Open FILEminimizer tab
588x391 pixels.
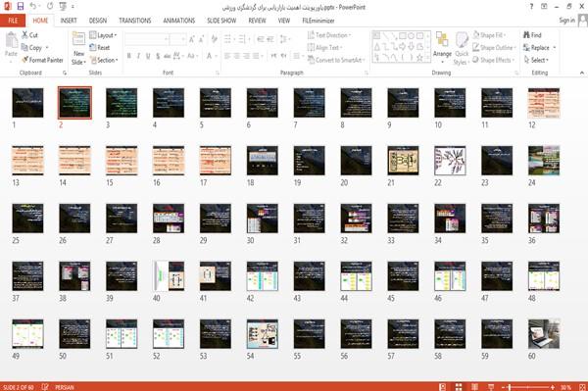[x=318, y=21]
